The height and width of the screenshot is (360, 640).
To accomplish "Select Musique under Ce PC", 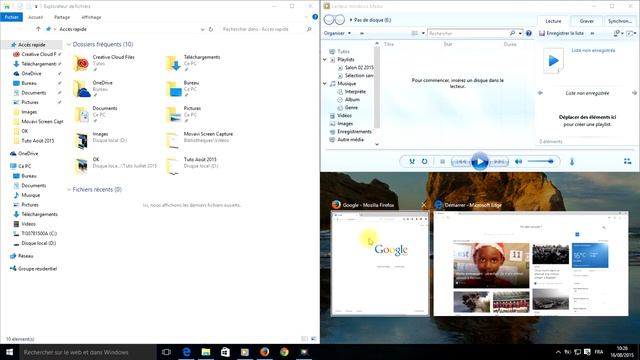I will [x=31, y=195].
